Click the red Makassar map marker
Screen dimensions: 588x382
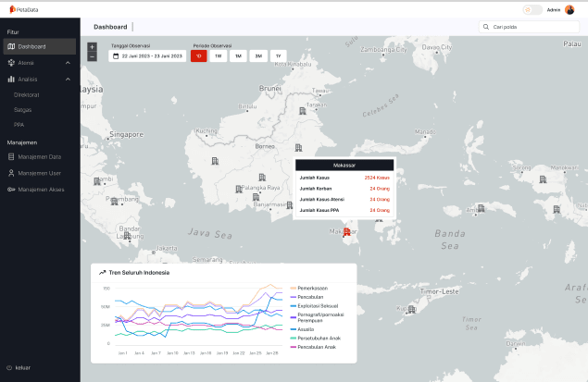346,232
